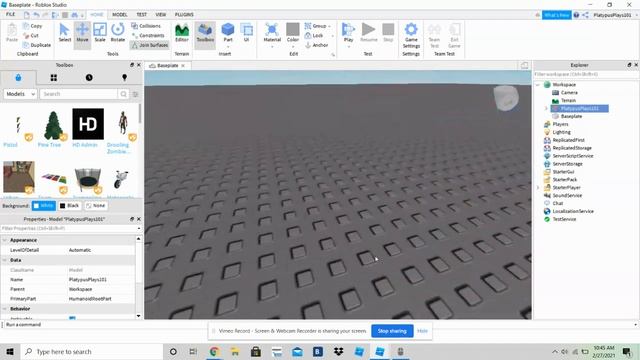Cut the selection

click(x=31, y=36)
